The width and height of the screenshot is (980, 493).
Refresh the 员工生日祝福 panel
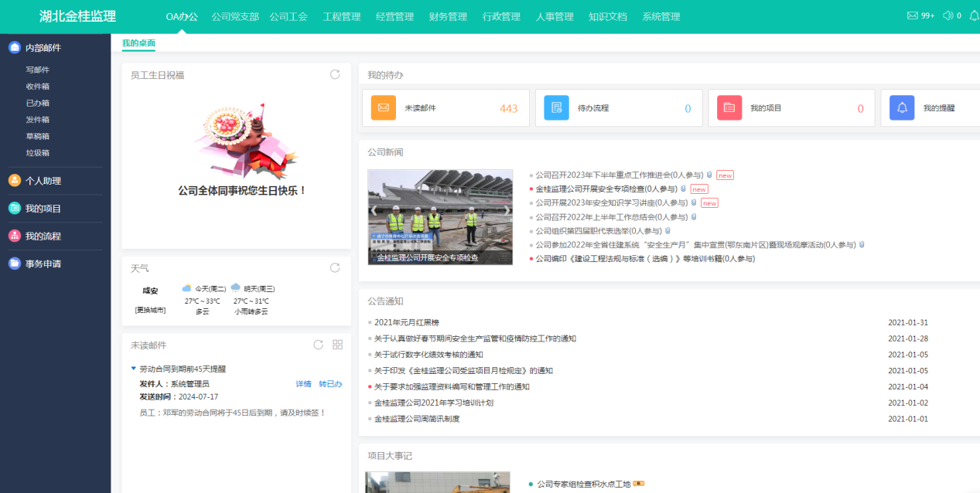(x=335, y=75)
